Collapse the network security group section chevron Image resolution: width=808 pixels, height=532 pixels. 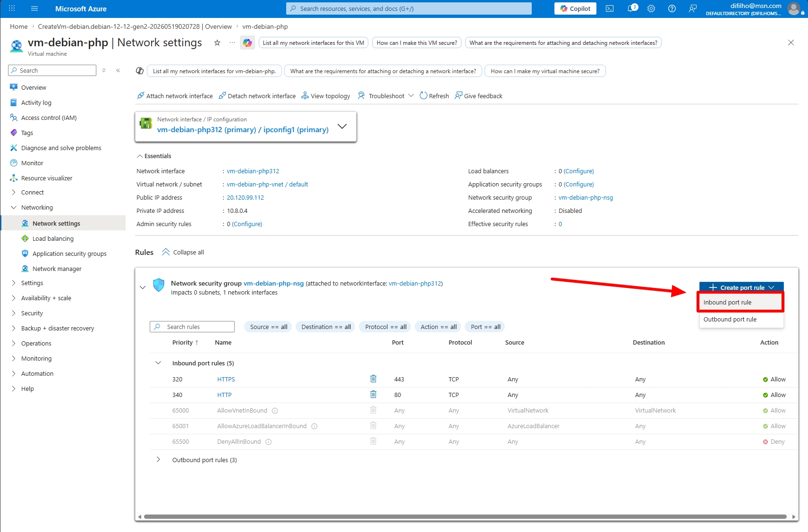pyautogui.click(x=143, y=287)
